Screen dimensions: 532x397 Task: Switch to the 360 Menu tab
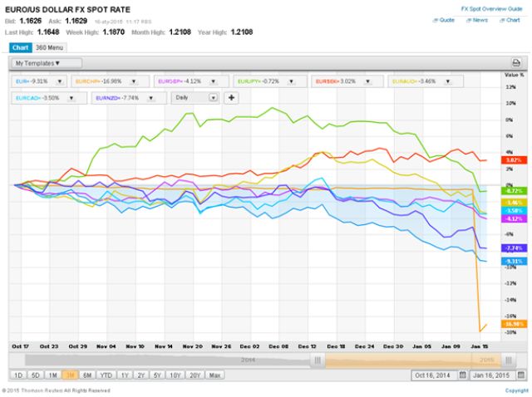pos(50,47)
